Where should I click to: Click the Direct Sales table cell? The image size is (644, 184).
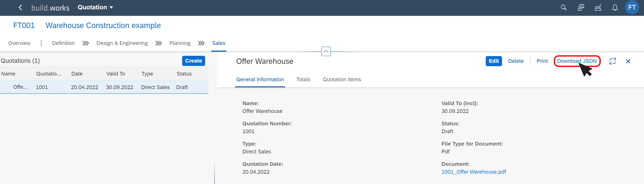click(x=155, y=87)
